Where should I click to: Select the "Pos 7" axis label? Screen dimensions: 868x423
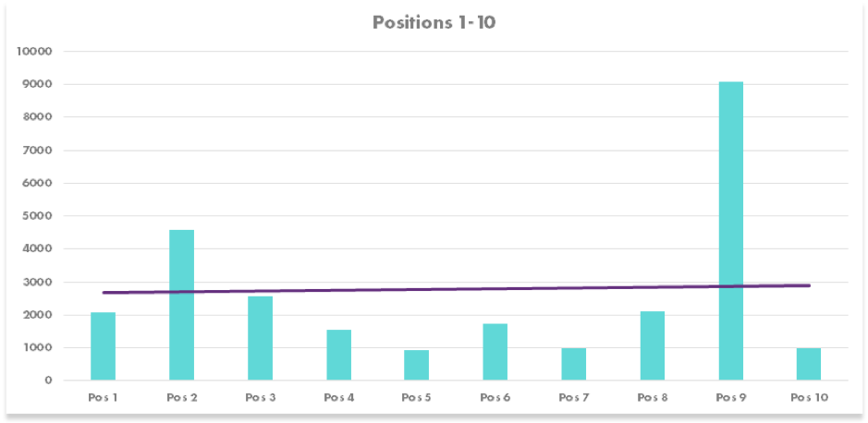(573, 398)
